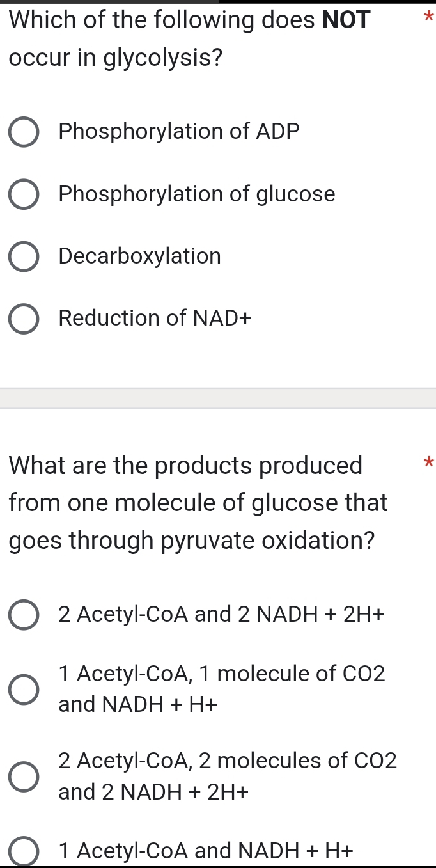Click the radio circle beside "Decarboxylation"
436x868 pixels.
pos(24,256)
